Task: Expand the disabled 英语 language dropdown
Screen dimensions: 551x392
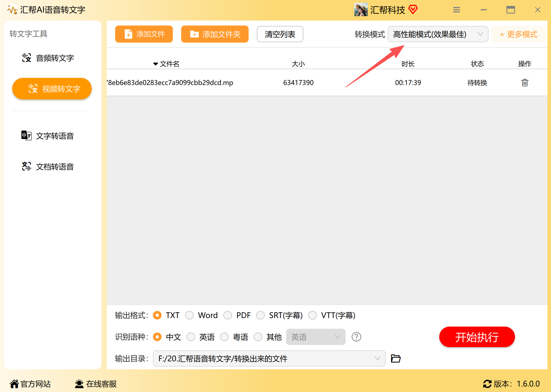Action: [x=316, y=337]
